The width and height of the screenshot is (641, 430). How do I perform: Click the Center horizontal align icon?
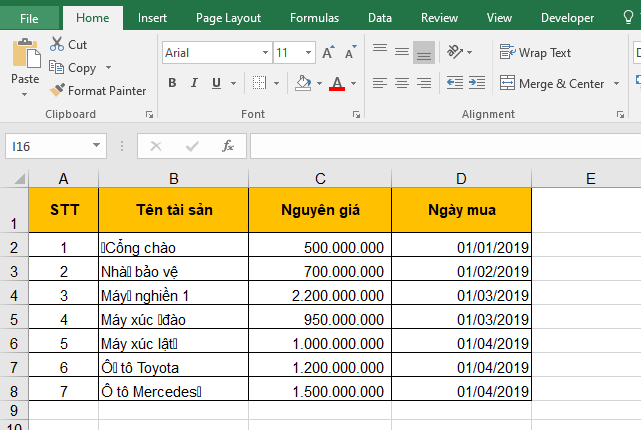click(401, 83)
